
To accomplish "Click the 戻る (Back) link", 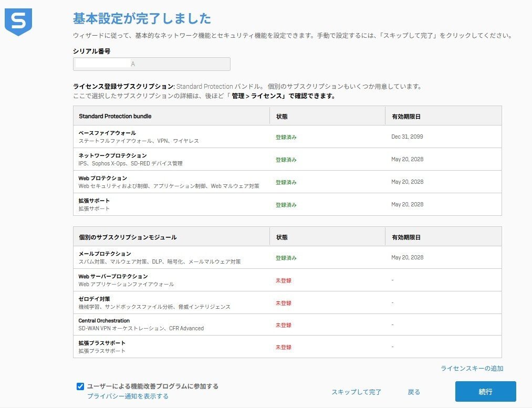I will coord(414,392).
